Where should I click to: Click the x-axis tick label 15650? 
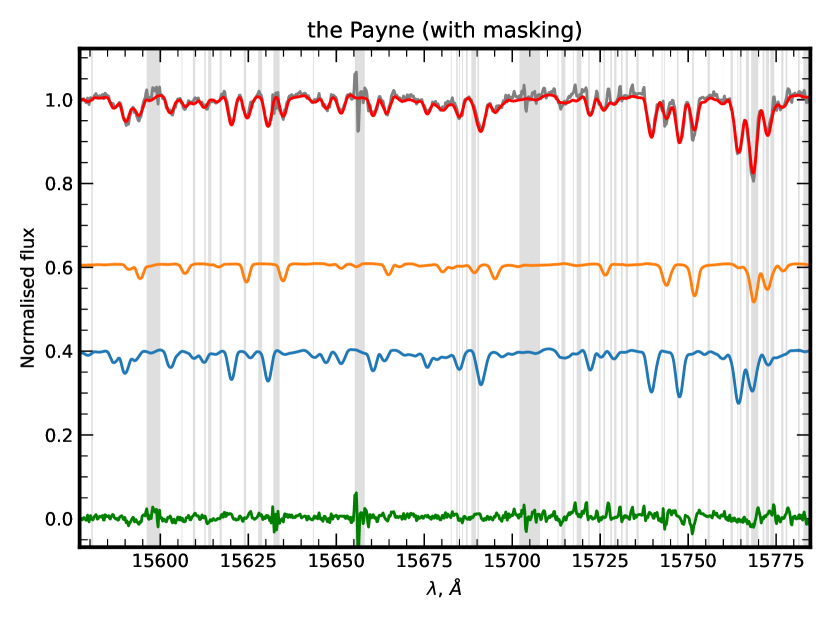pyautogui.click(x=336, y=561)
